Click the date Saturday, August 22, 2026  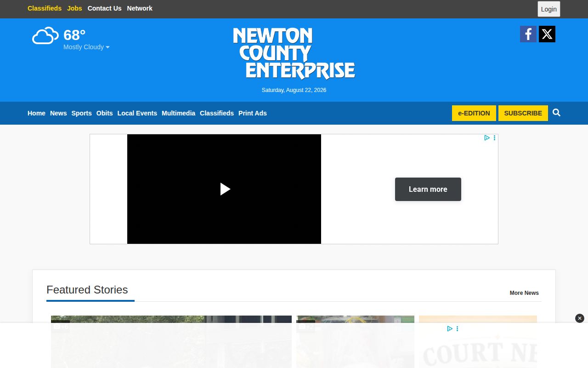pos(294,90)
